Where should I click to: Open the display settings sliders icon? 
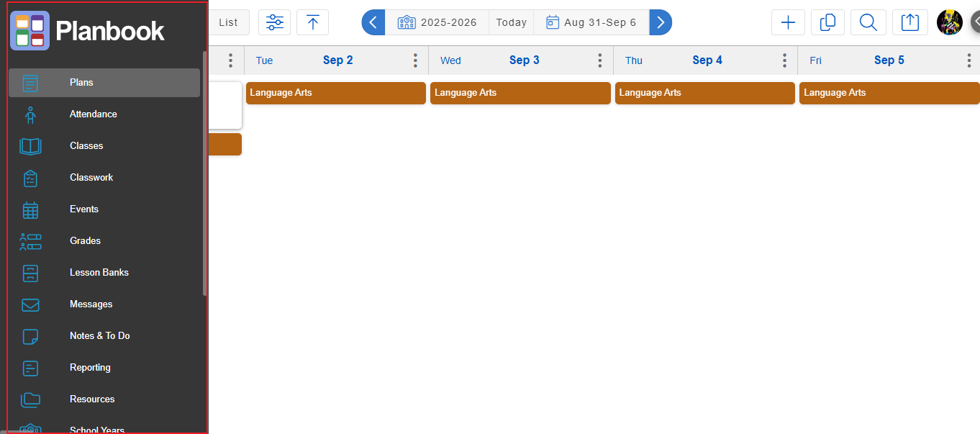(x=275, y=22)
